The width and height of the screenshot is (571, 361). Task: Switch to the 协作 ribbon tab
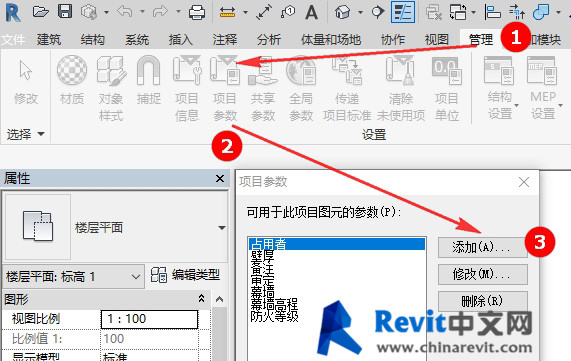(x=393, y=39)
